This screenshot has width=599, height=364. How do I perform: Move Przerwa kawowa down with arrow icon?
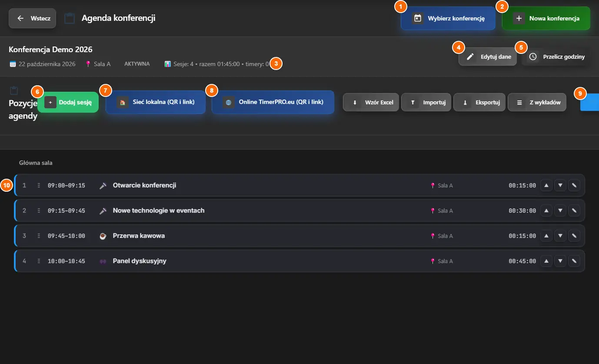[560, 236]
